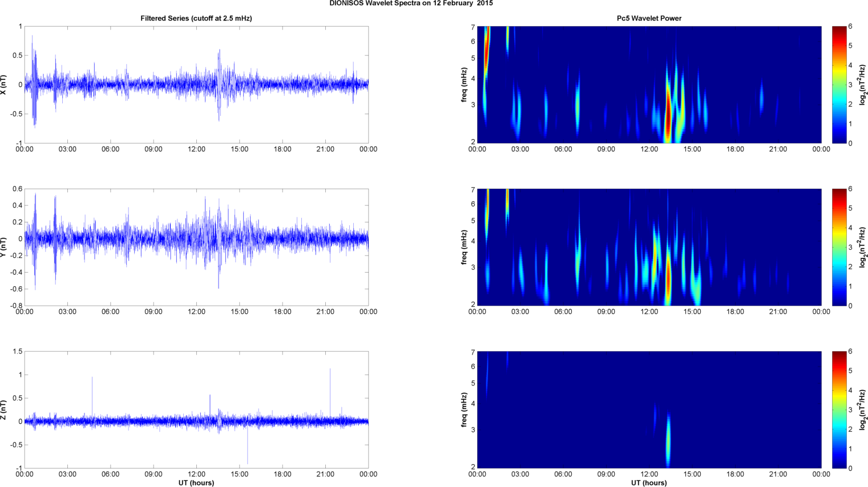Click the downward Z spike near 15:30
This screenshot has width=868, height=487.
[x=248, y=445]
